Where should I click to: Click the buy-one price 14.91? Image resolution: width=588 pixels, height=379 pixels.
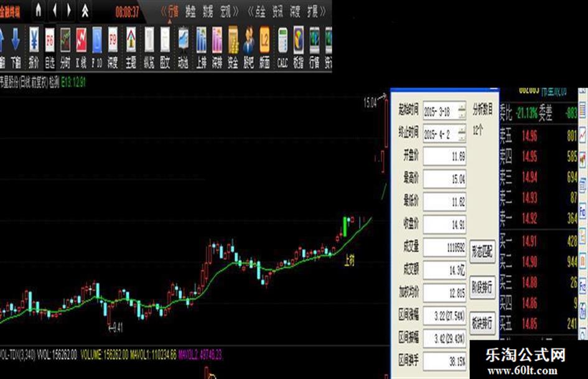(530, 241)
